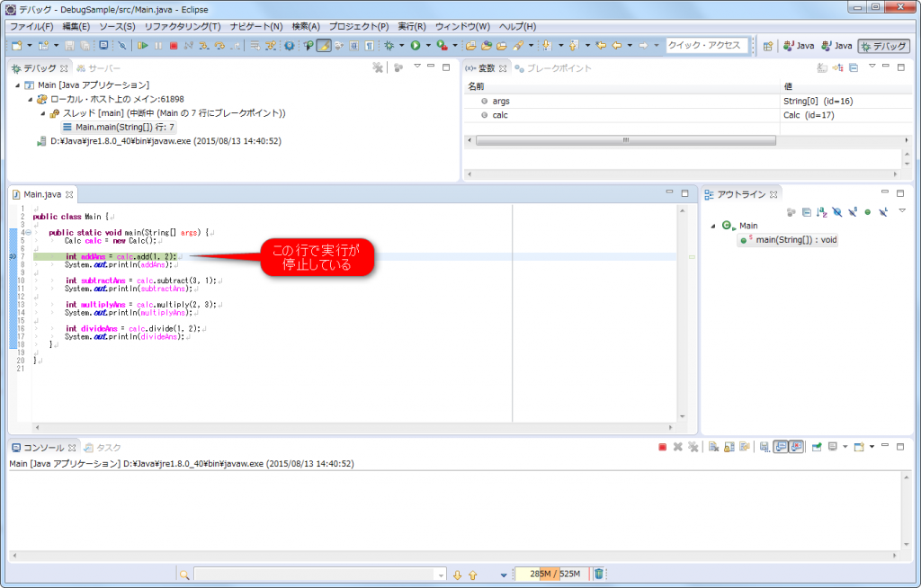The height and width of the screenshot is (588, 921).
Task: Select the Step Into icon
Action: tap(204, 43)
